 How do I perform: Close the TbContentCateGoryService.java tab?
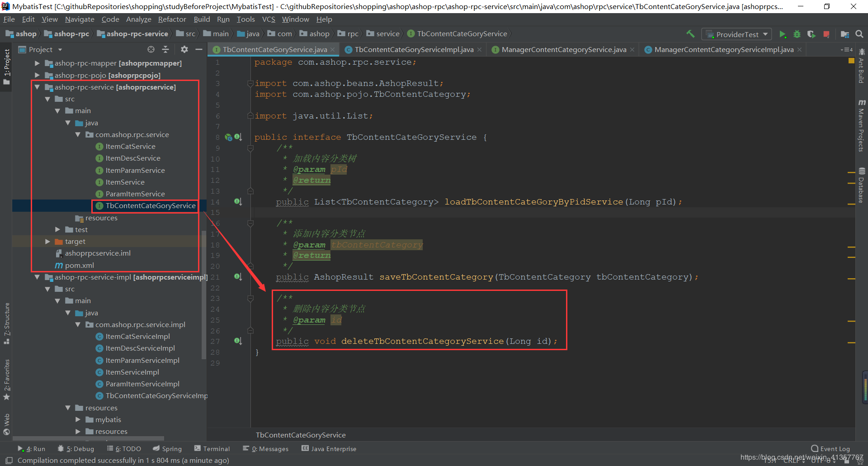pyautogui.click(x=333, y=50)
